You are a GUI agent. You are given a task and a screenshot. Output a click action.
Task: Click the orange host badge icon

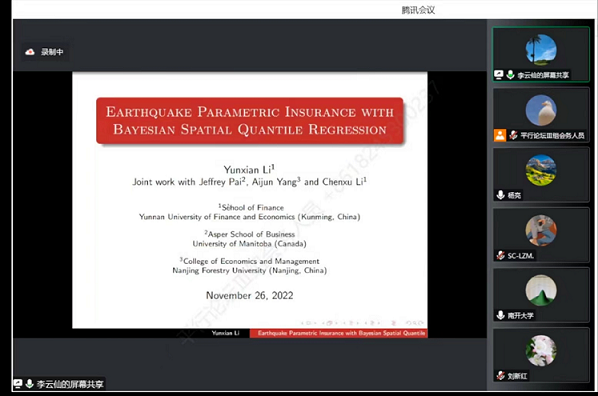click(x=500, y=135)
